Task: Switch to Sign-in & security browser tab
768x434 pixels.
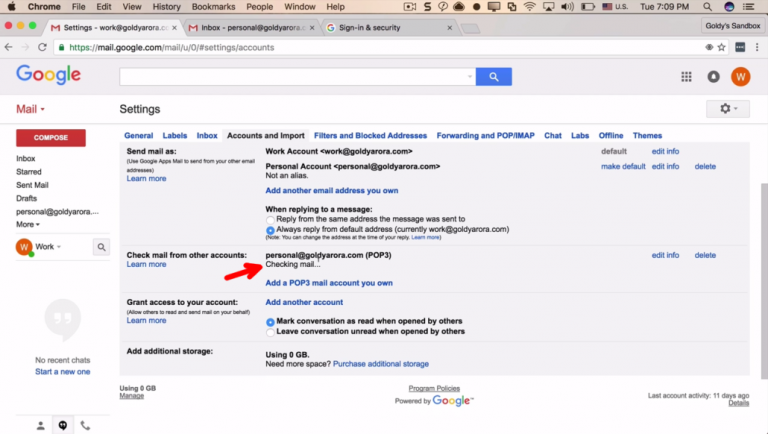Action: (x=390, y=27)
